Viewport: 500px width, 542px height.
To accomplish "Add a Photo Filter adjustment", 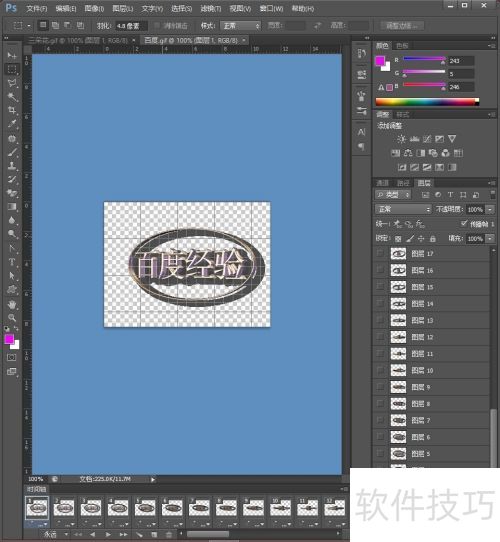I will 433,153.
